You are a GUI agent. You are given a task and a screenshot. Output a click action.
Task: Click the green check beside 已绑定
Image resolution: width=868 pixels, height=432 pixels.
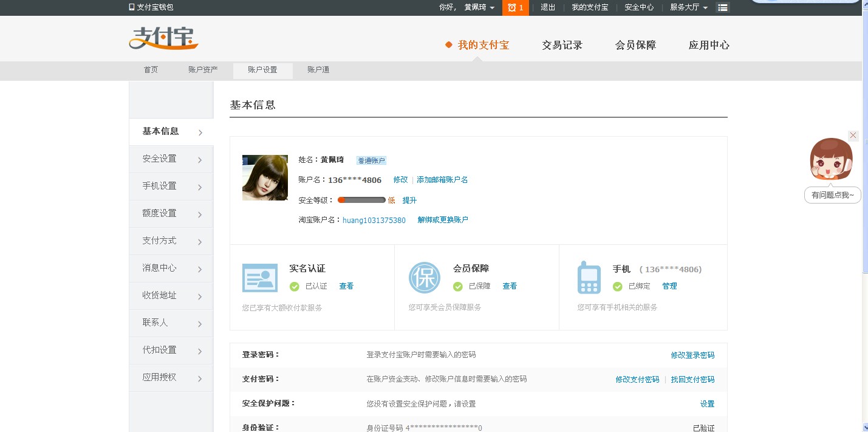point(618,286)
